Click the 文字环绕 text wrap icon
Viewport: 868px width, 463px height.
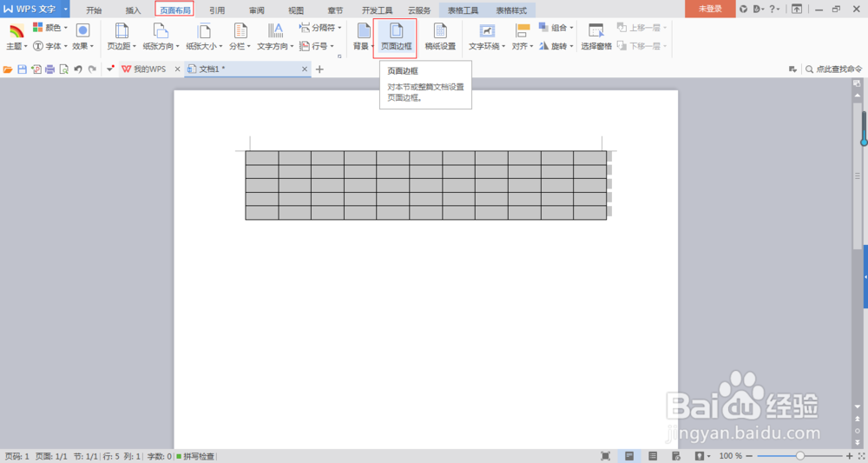pos(487,30)
